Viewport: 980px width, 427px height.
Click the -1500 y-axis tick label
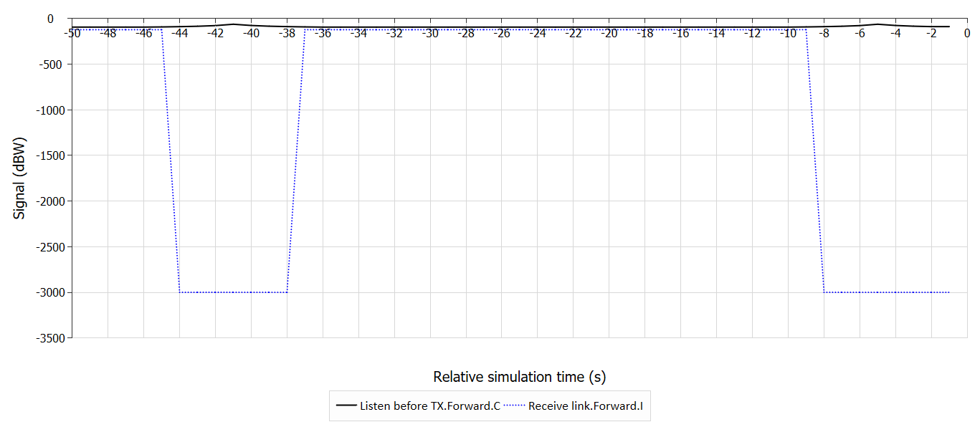coord(45,155)
